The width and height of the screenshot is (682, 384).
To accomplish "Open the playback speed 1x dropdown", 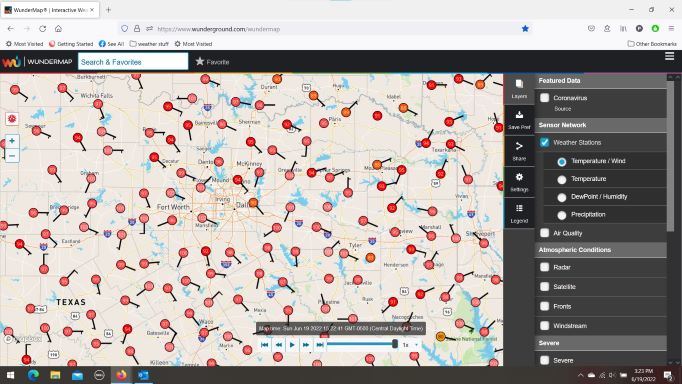I will click(410, 344).
